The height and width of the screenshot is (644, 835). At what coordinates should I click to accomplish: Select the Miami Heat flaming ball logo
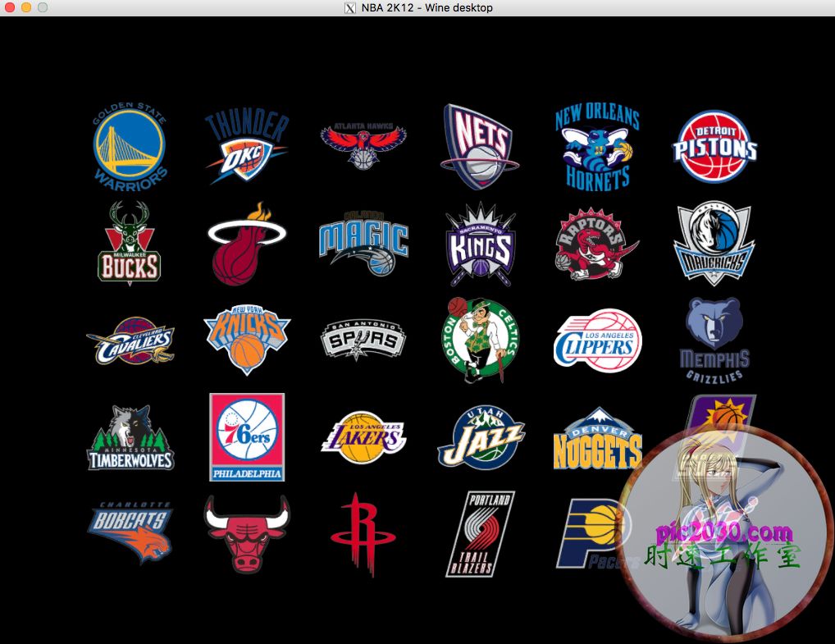(x=246, y=242)
